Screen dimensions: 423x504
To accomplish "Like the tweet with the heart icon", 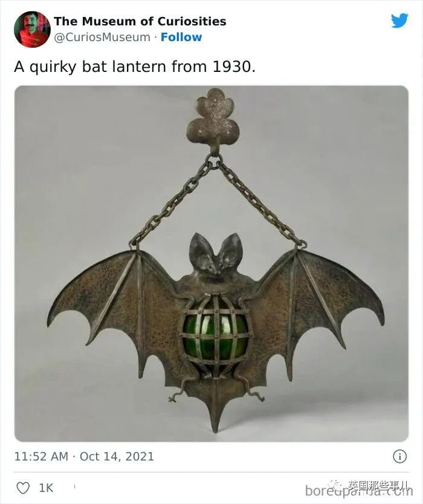I will (x=23, y=488).
